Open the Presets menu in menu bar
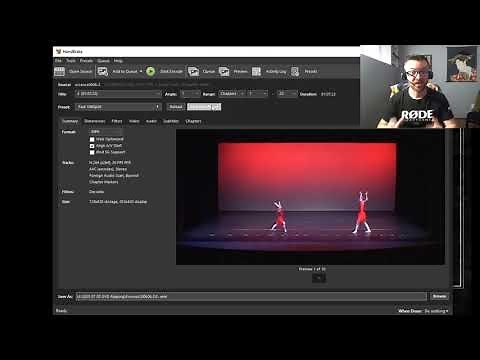Viewport: 480px width, 360px height. (x=86, y=61)
